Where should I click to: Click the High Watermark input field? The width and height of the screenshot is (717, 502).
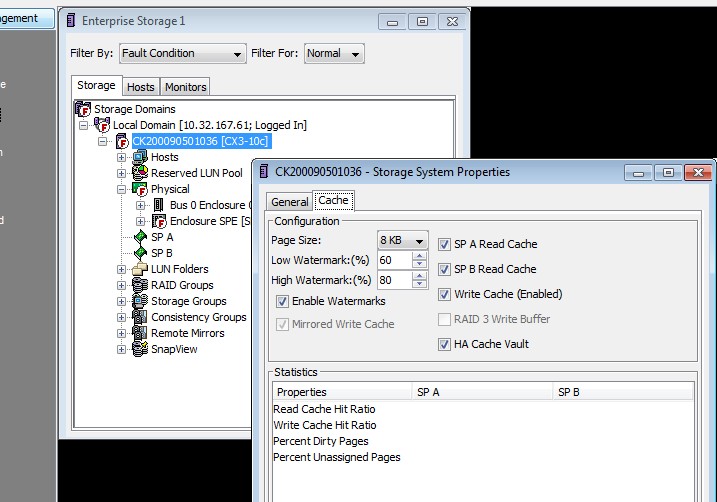tap(395, 280)
